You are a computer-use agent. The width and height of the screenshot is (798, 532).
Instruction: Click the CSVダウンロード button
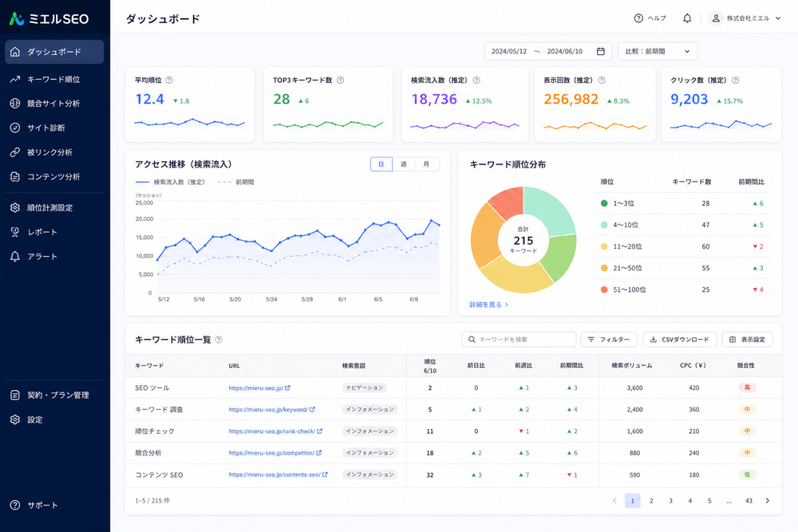coord(680,339)
